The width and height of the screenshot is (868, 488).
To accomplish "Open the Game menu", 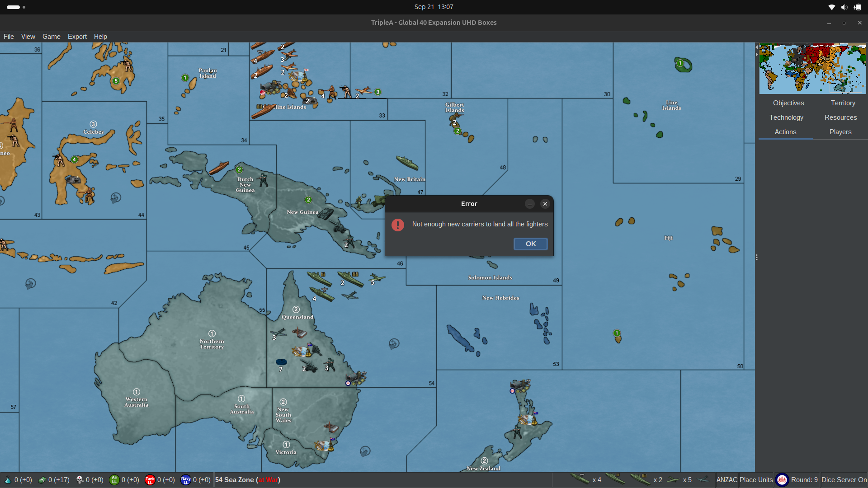I will coord(52,37).
